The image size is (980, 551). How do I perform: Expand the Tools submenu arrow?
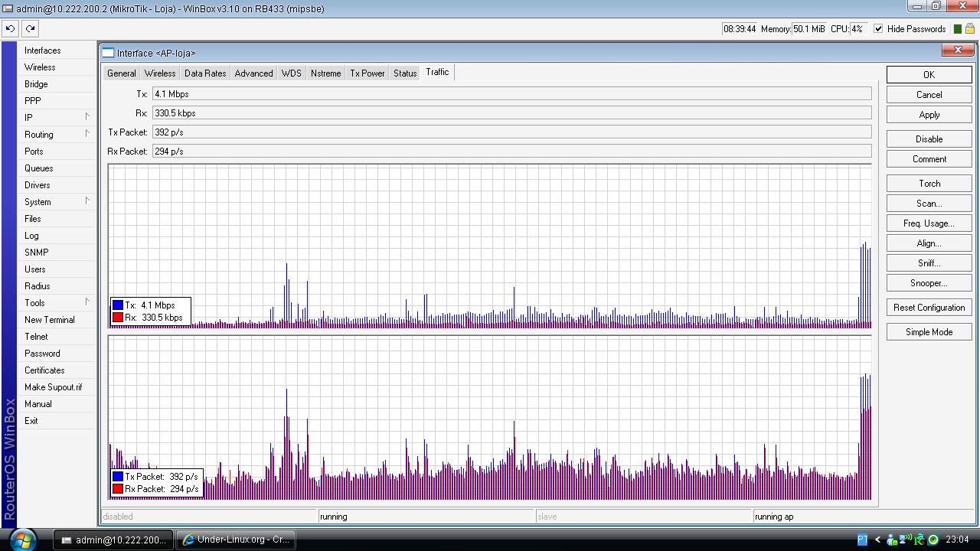87,302
